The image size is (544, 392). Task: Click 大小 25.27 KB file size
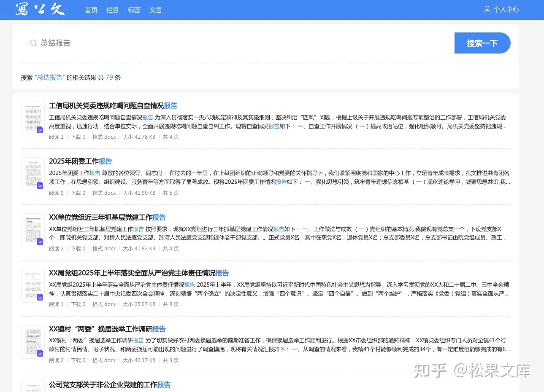click(139, 304)
